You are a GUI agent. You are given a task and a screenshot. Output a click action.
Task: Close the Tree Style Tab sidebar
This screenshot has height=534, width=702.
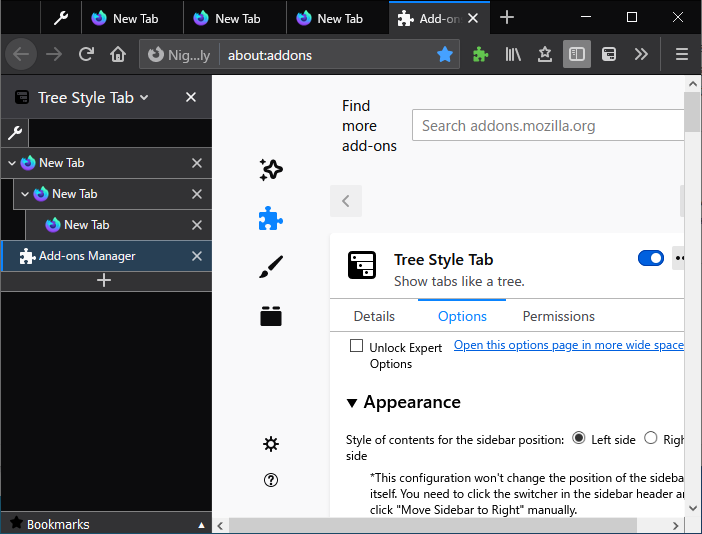pos(191,97)
